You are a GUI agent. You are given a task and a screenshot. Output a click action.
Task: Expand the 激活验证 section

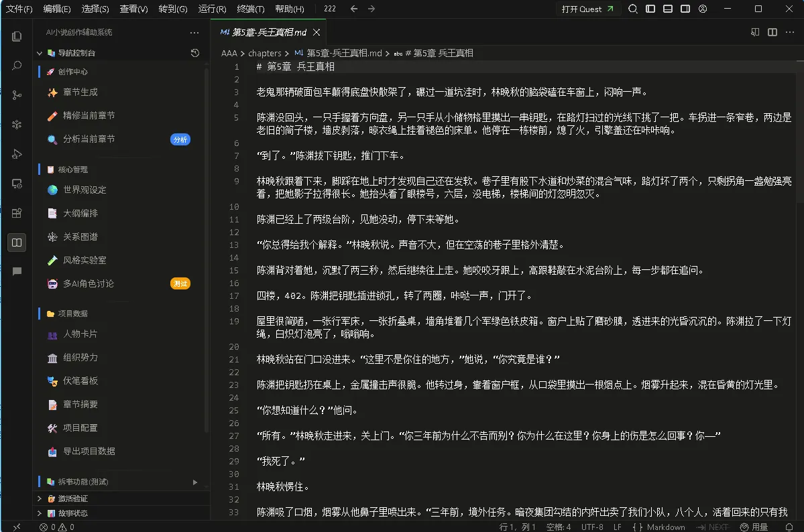tap(40, 498)
